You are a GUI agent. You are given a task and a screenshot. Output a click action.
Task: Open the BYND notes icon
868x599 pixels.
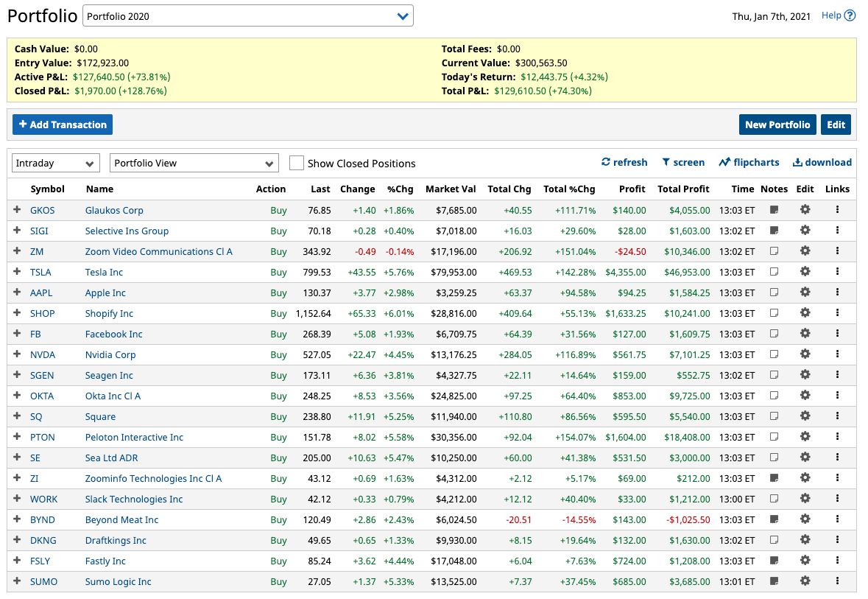pos(774,519)
